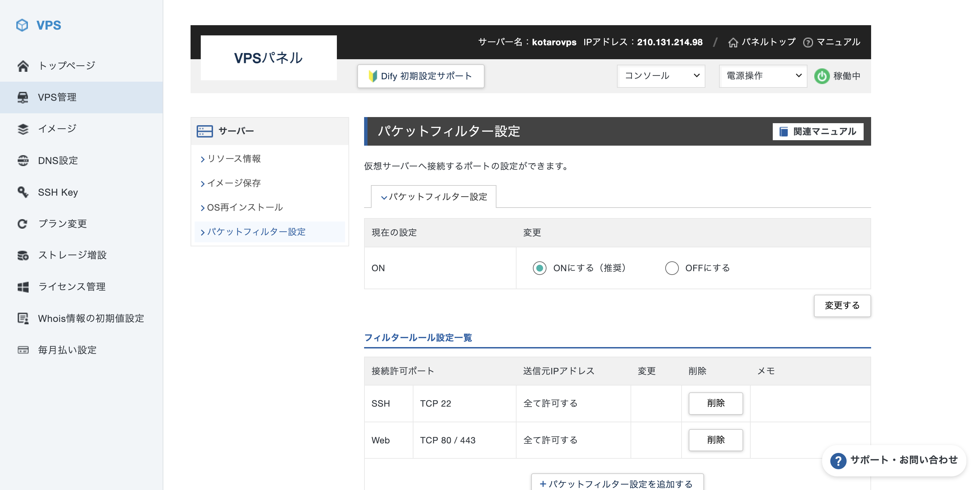Click the server icon beside VPS管理
980x490 pixels.
coord(23,97)
